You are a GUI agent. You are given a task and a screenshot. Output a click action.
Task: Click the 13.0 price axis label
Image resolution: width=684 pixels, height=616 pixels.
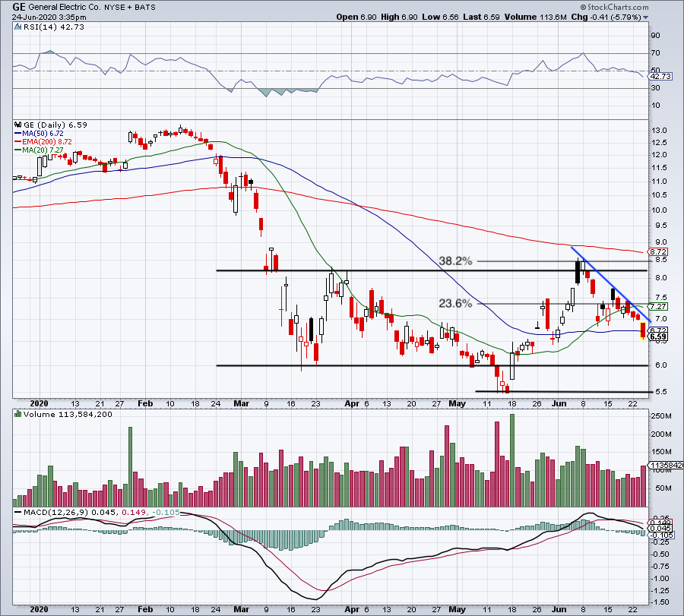tap(659, 131)
